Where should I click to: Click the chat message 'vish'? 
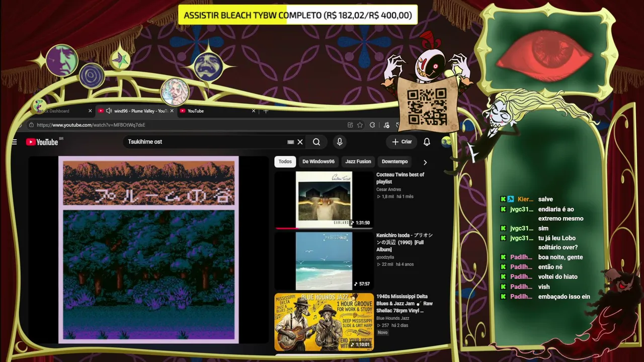point(543,287)
